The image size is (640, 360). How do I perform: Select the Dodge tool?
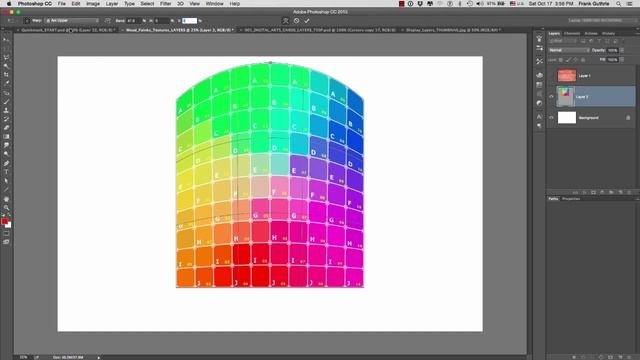pos(6,154)
